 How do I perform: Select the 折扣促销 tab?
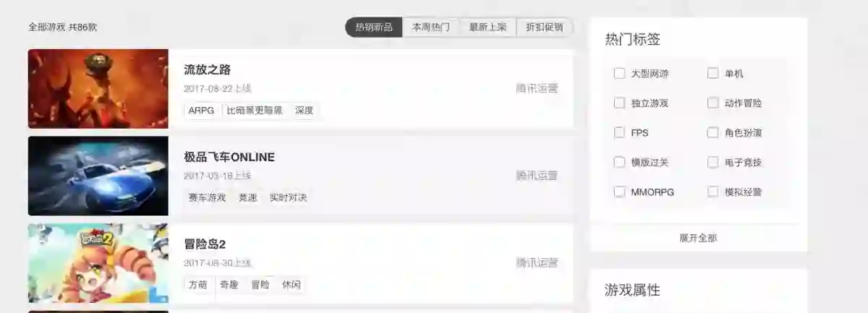pos(545,27)
